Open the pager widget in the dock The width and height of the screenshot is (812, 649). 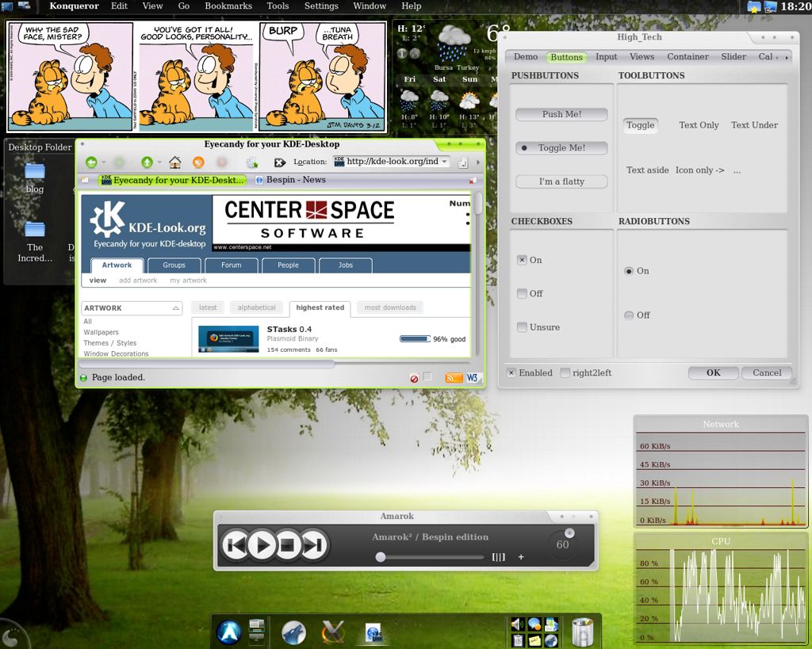256,632
